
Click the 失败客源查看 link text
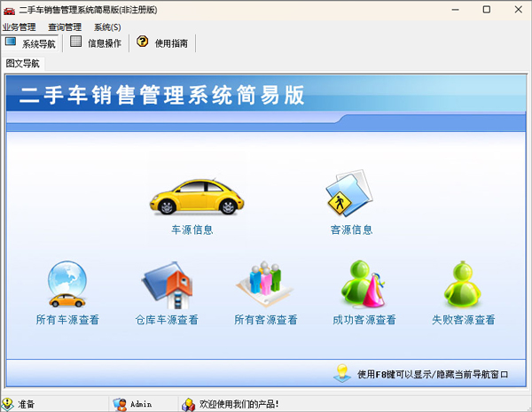click(x=463, y=320)
